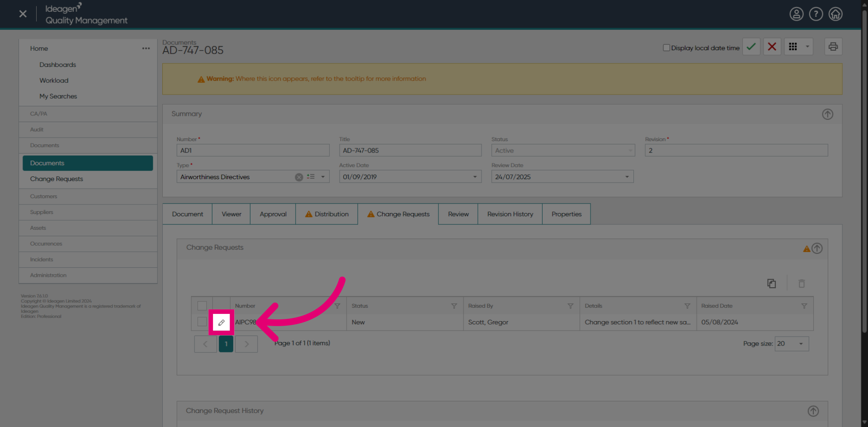Viewport: 868px width, 427px height.
Task: Expand the Page size dropdown
Action: pyautogui.click(x=800, y=344)
